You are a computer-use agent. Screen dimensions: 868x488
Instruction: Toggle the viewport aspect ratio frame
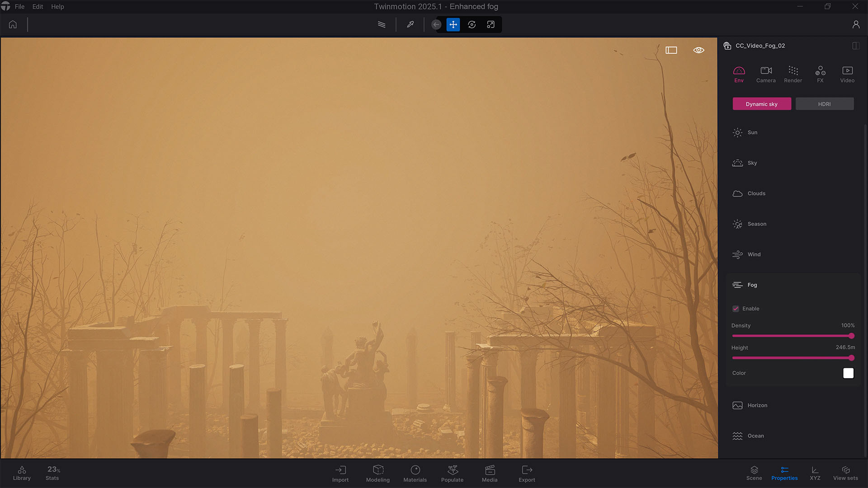tap(671, 50)
